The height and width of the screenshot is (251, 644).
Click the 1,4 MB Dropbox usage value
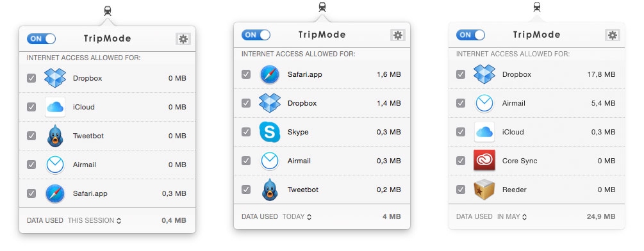(388, 103)
